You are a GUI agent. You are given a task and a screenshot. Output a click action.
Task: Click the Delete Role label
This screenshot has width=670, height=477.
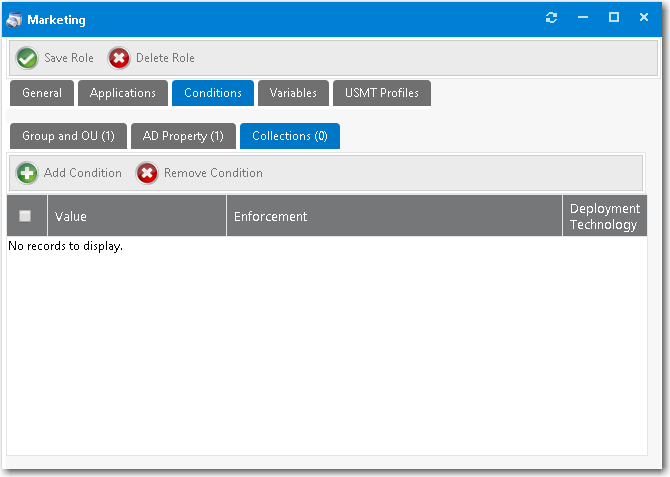click(x=165, y=58)
